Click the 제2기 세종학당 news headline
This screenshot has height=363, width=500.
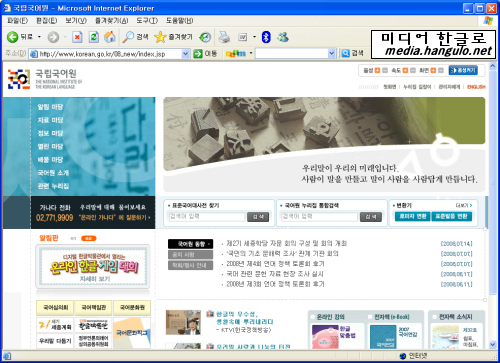pos(287,243)
